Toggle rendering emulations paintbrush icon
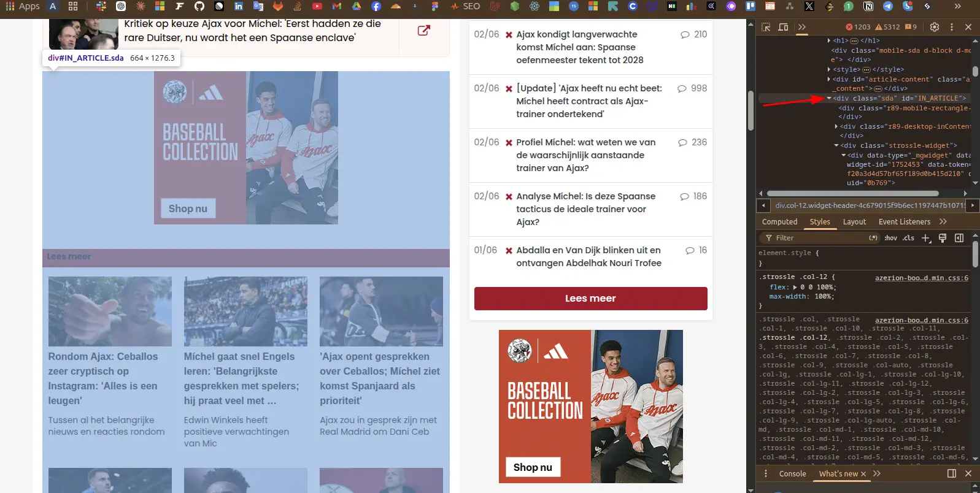 pyautogui.click(x=943, y=238)
